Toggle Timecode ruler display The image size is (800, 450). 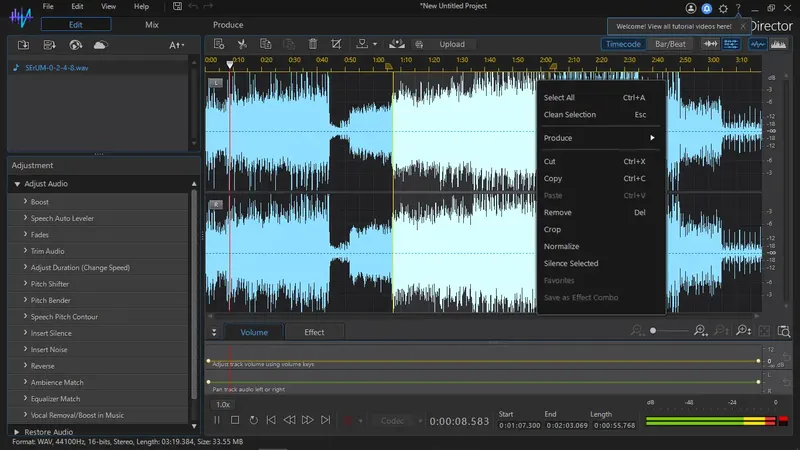tap(623, 44)
